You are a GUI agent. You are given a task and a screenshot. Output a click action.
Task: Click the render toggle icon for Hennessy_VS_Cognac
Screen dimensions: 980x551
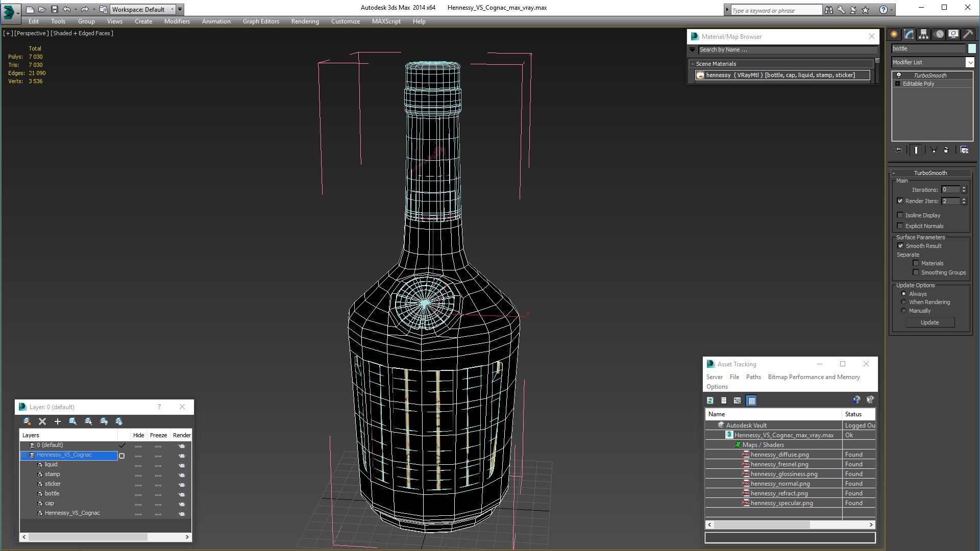tap(182, 455)
